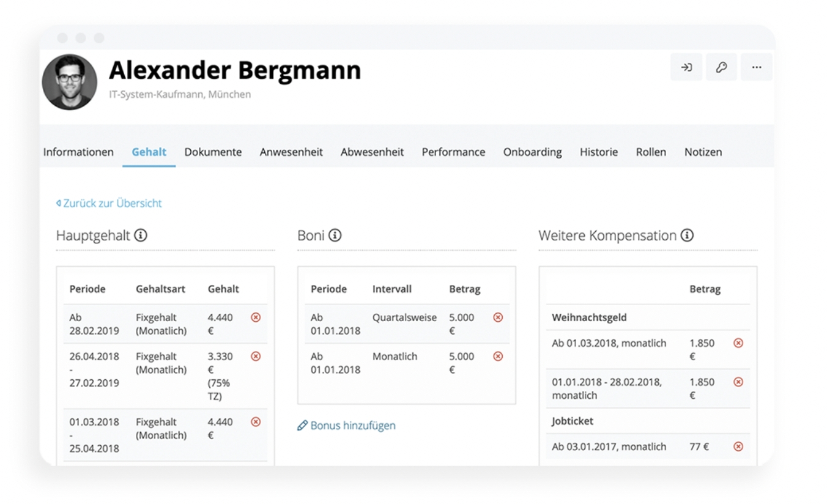Viewport: 827px width, 504px height.
Task: Open the three-dots more options menu
Action: click(x=757, y=67)
